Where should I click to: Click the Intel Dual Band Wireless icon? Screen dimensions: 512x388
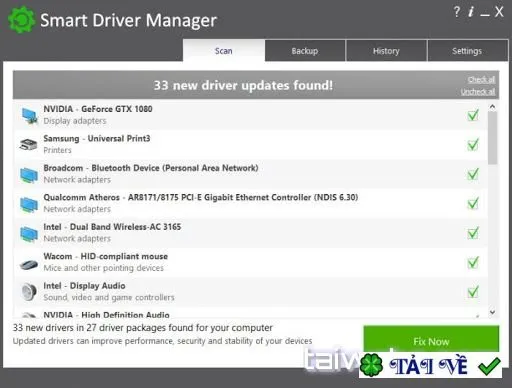[29, 234]
